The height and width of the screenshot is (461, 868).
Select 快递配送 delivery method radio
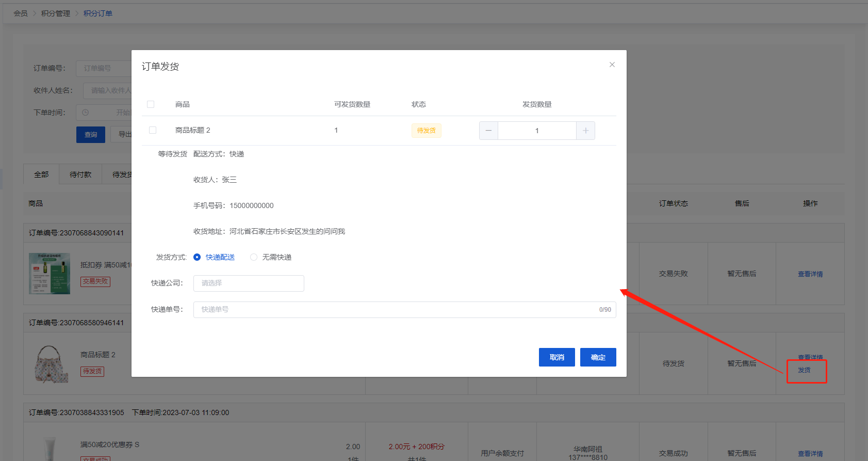(197, 257)
